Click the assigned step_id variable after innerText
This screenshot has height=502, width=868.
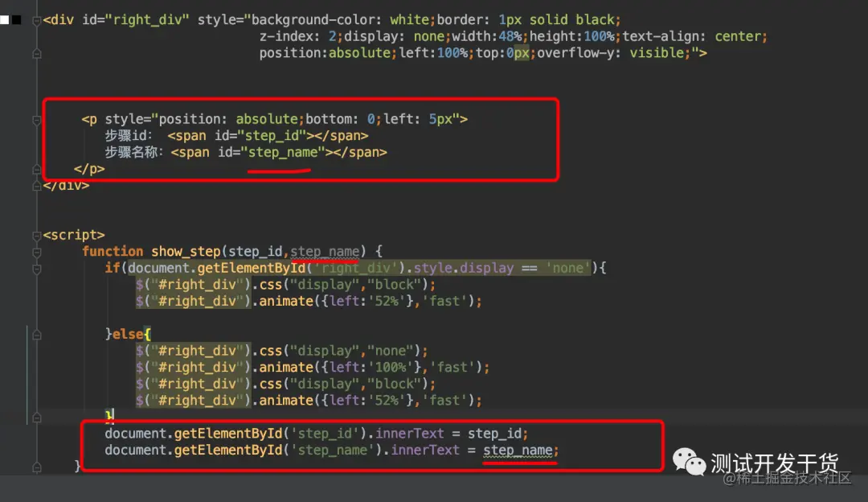(495, 434)
